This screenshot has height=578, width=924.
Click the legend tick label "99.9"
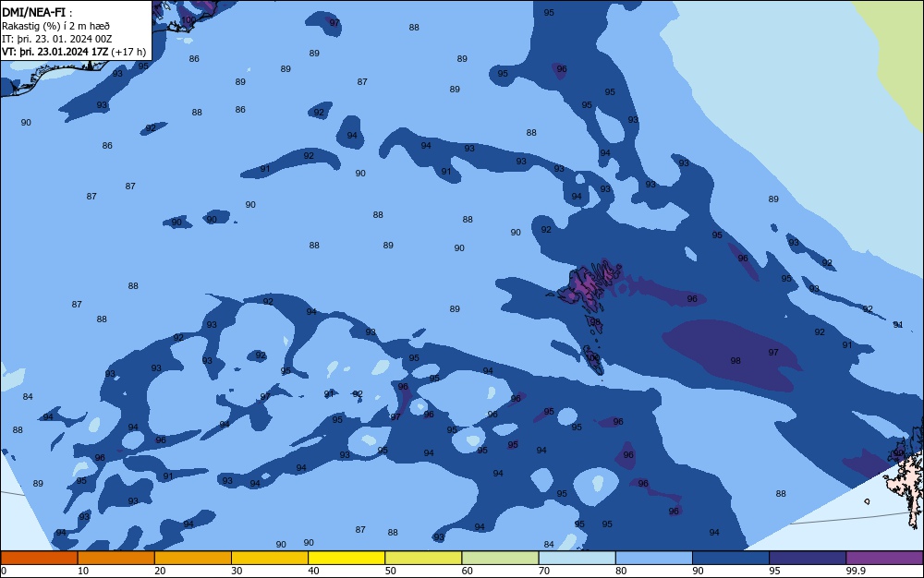click(x=855, y=571)
